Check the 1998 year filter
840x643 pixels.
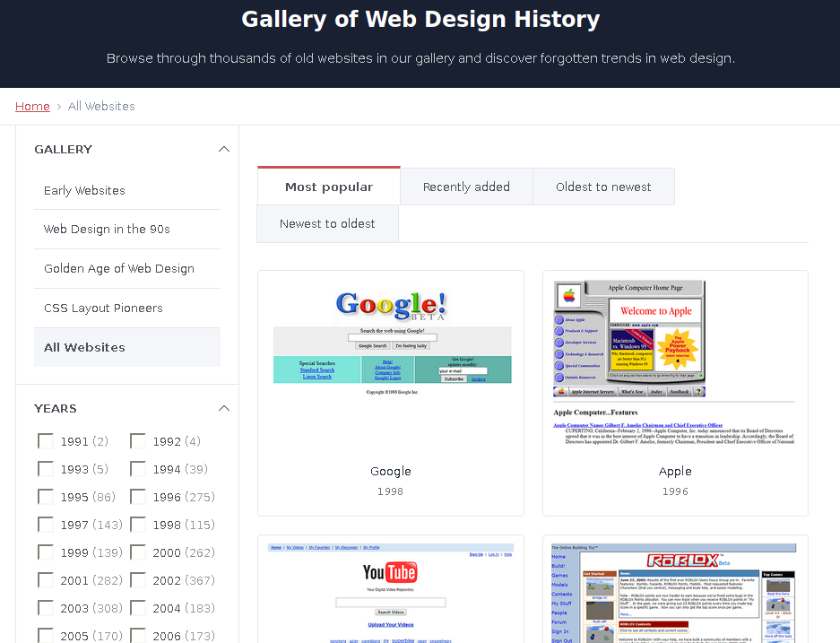[138, 525]
